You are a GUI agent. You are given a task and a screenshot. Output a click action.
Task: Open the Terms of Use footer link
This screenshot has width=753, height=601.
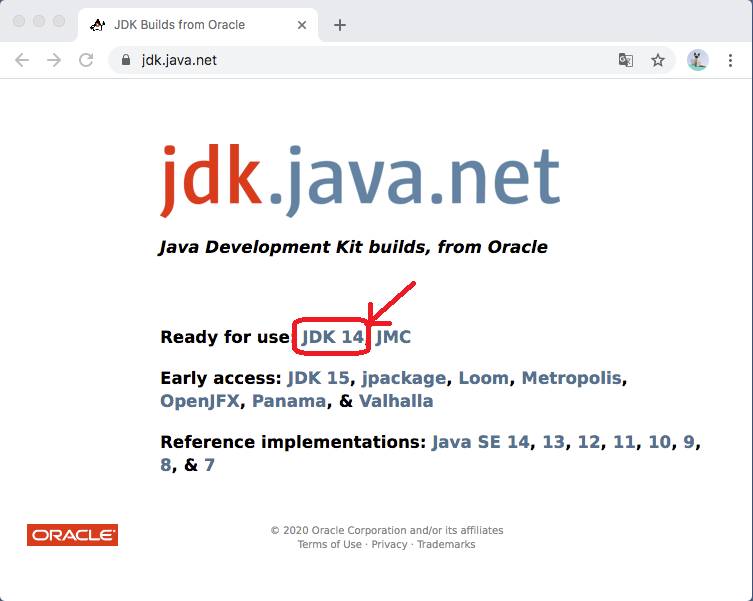click(329, 545)
